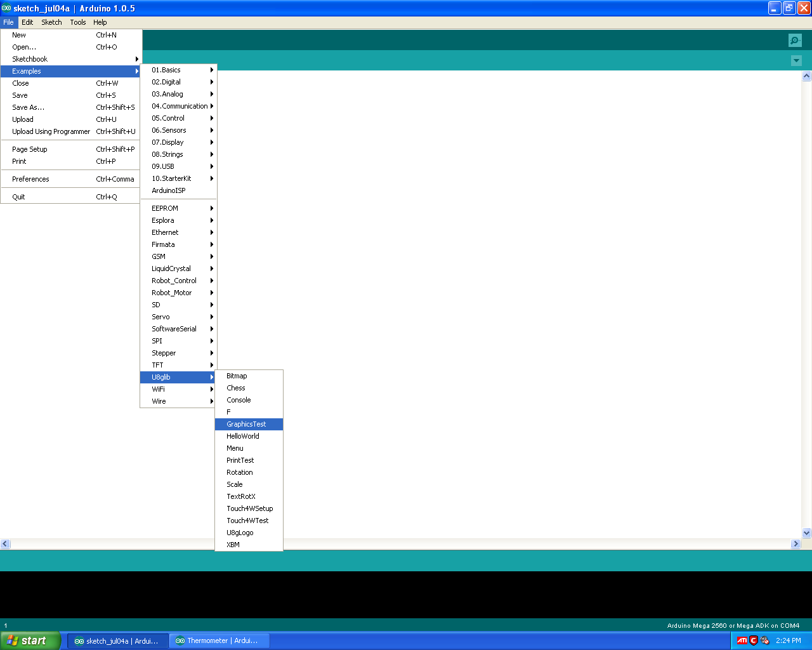The width and height of the screenshot is (812, 650).
Task: Expand 09.USB examples submenu
Action: tap(178, 166)
